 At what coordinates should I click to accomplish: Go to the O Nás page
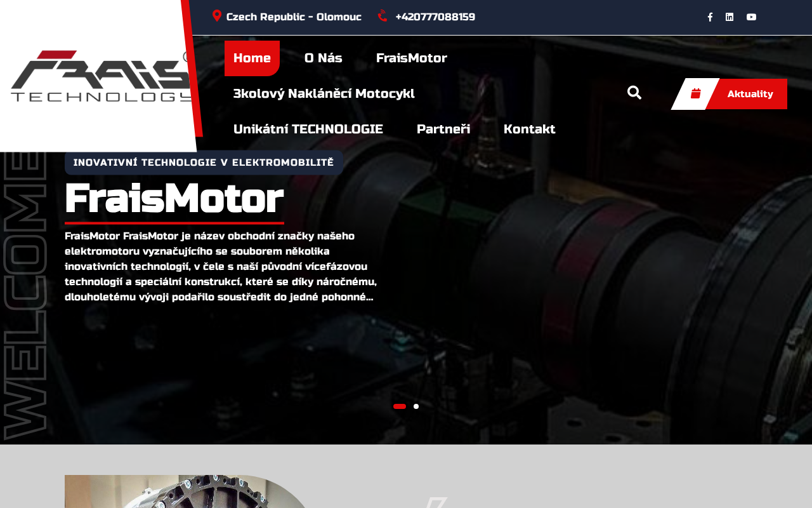(x=324, y=58)
